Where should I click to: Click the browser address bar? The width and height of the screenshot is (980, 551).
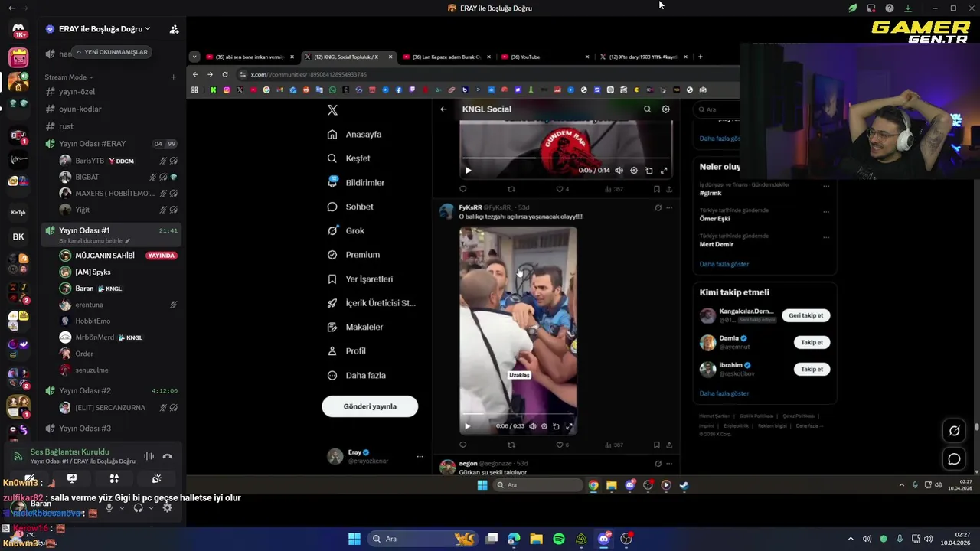click(x=486, y=74)
